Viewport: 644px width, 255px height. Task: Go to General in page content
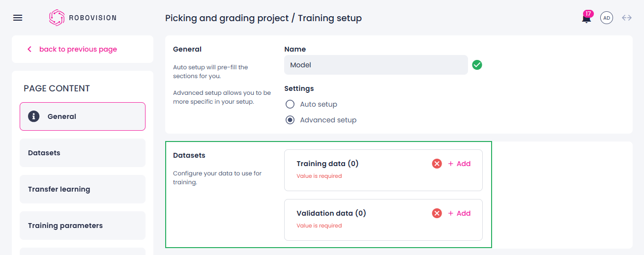[83, 116]
